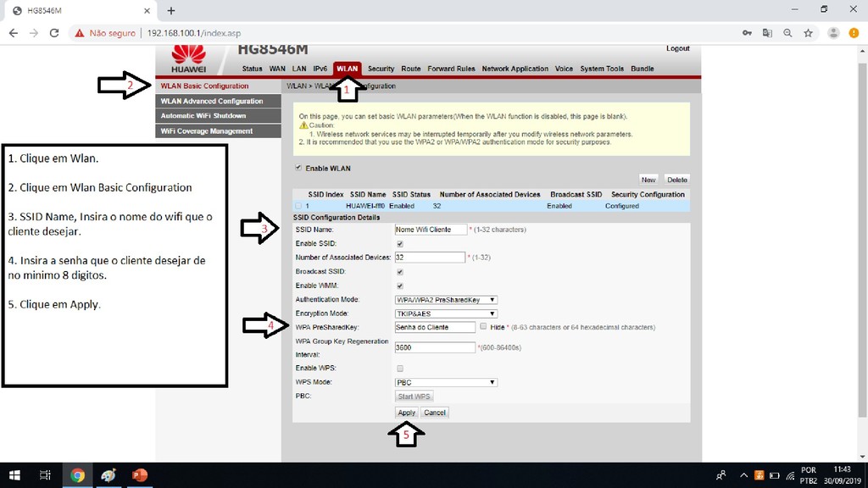Show hidden system tray icons
Viewport: 868px width, 488px height.
pos(743,475)
